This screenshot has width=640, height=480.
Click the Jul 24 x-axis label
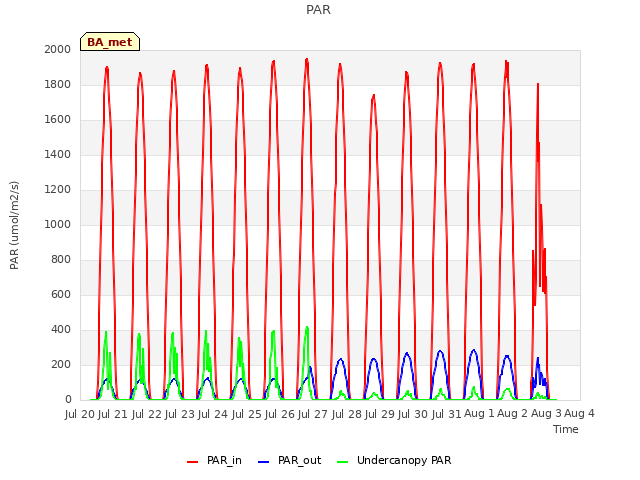tap(213, 414)
